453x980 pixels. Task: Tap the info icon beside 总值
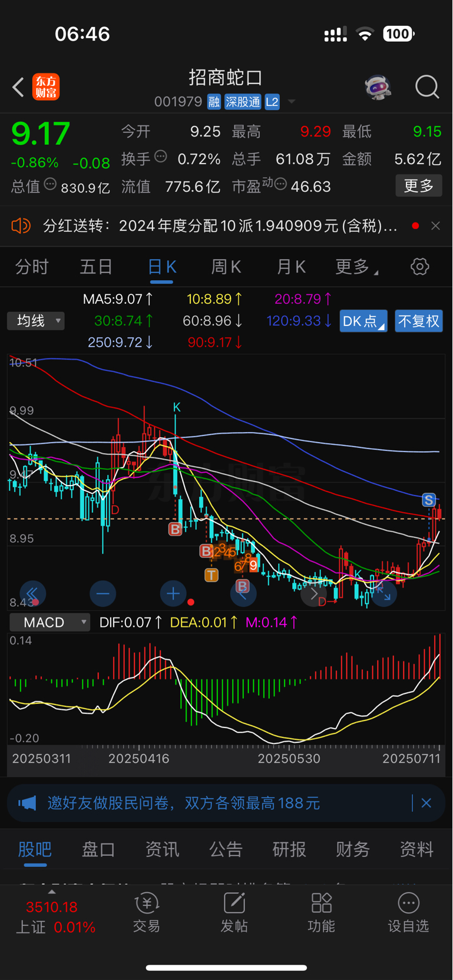coord(50,184)
